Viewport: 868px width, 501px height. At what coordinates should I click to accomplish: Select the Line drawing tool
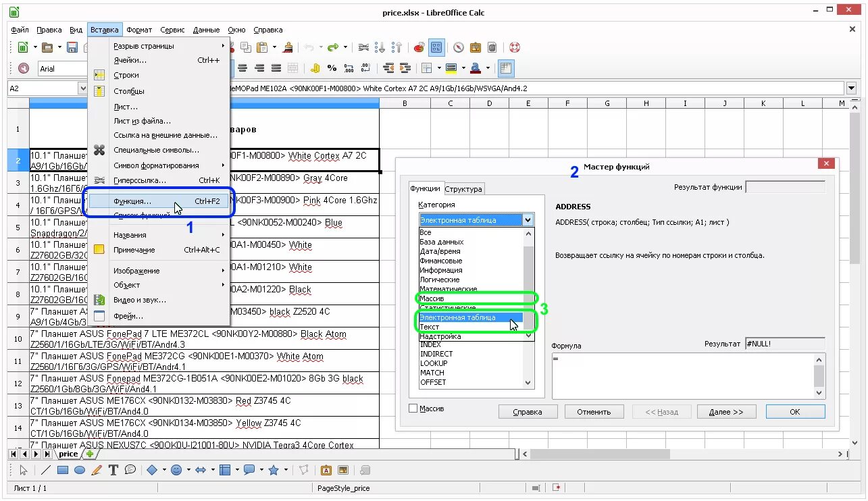click(46, 470)
